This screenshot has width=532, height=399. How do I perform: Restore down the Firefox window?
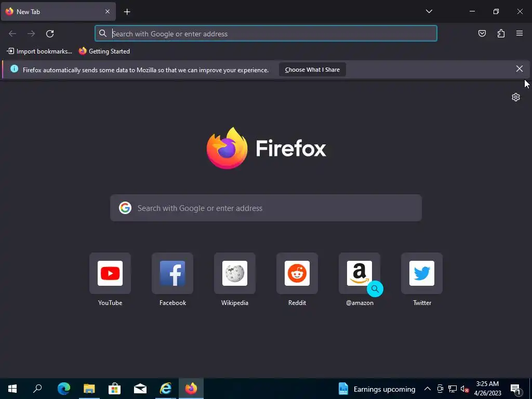tap(496, 11)
